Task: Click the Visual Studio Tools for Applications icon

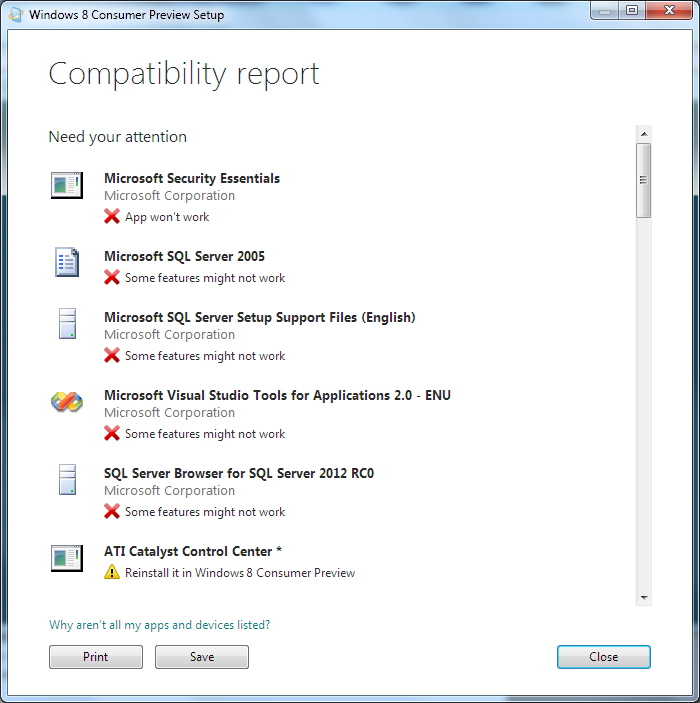Action: [67, 401]
